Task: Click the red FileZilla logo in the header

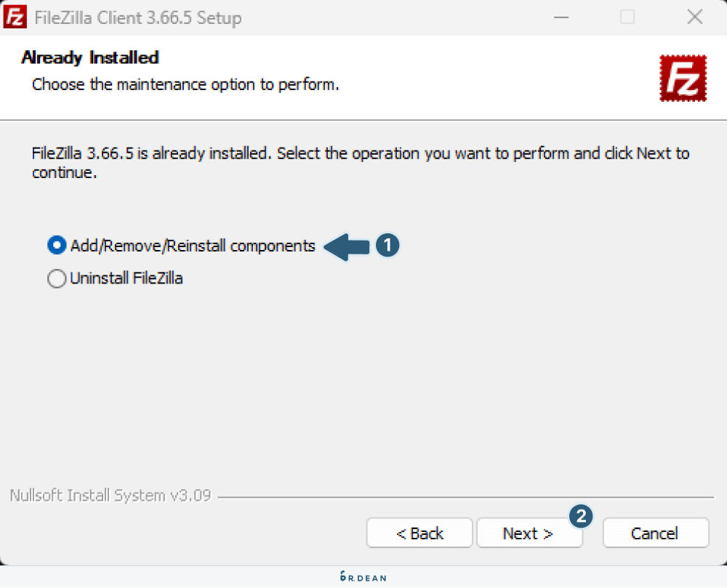Action: (x=683, y=78)
